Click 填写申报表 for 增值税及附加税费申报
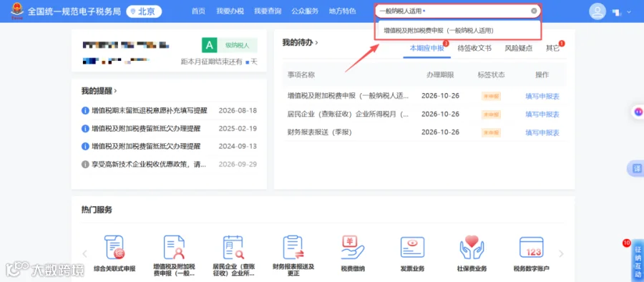 click(542, 96)
